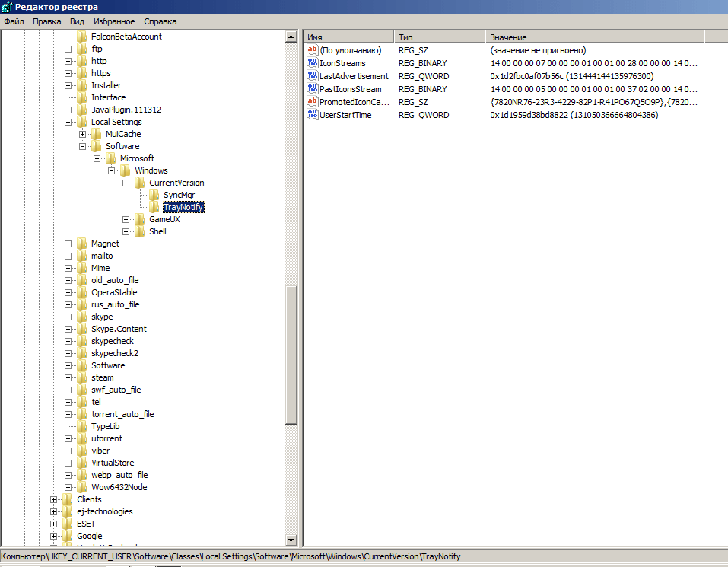This screenshot has height=567, width=728.
Task: Select the Skype.Content key
Action: (119, 329)
